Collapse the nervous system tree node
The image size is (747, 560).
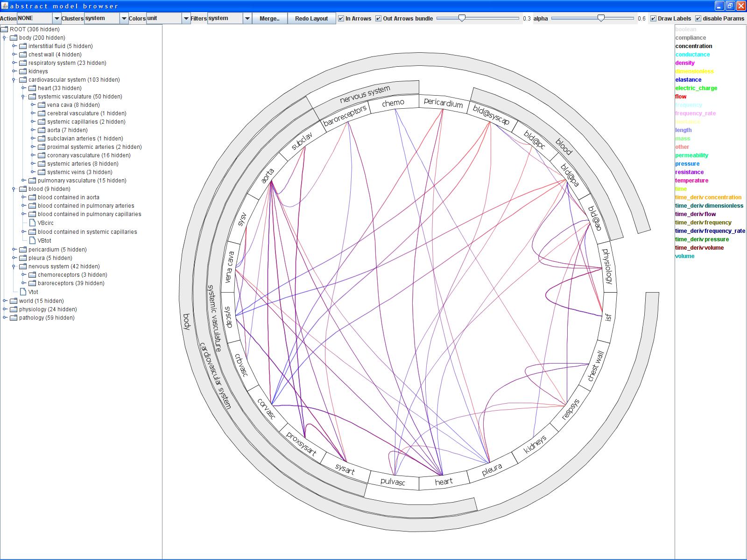pos(14,266)
